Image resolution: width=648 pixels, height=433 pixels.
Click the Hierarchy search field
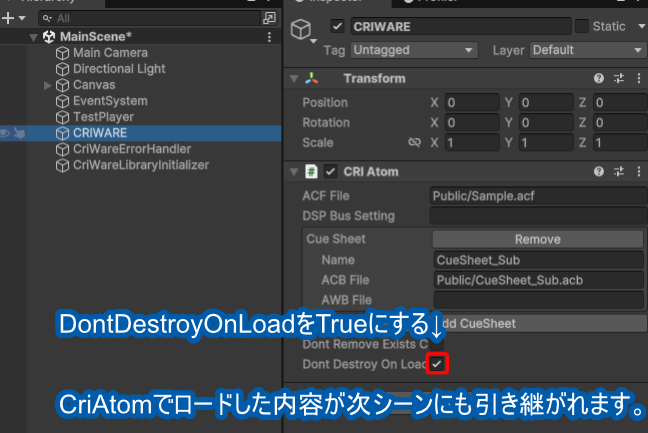click(x=150, y=18)
